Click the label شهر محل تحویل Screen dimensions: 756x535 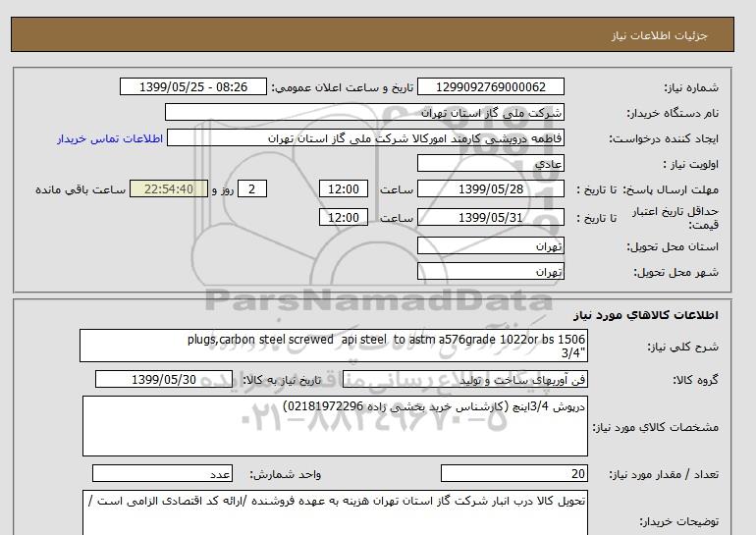pyautogui.click(x=675, y=272)
